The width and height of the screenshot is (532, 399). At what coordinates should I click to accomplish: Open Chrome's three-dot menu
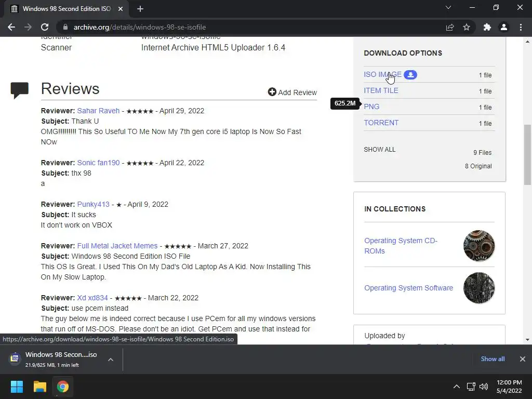click(521, 27)
